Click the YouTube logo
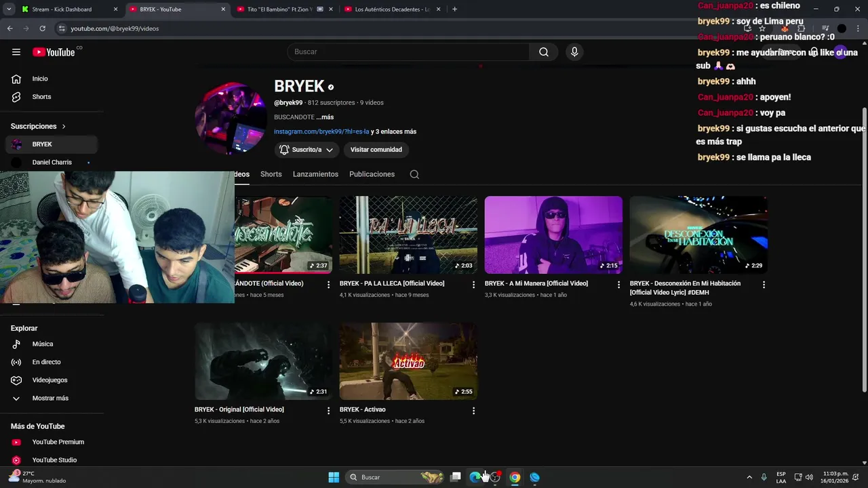This screenshot has height=488, width=868. click(x=54, y=52)
